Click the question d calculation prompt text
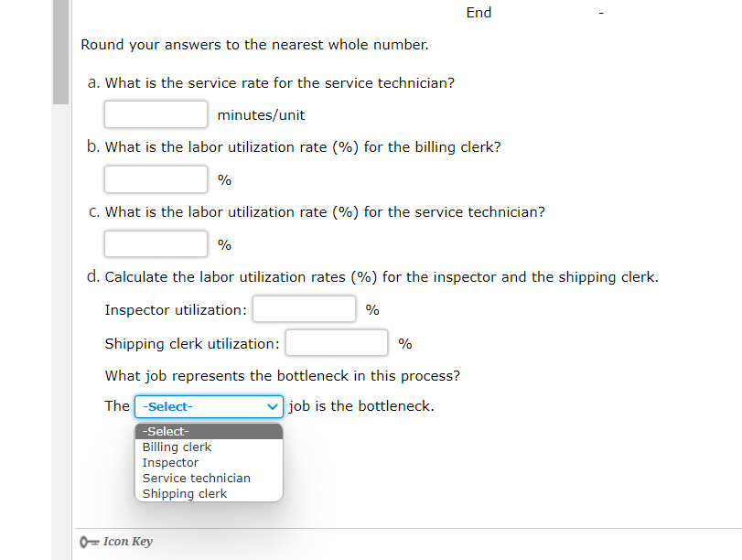This screenshot has height=560, width=742. (382, 276)
